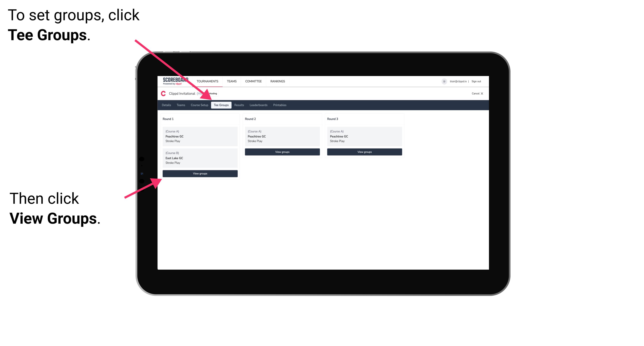Click the Leaderboards tab
The width and height of the screenshot is (644, 346).
[x=258, y=105]
